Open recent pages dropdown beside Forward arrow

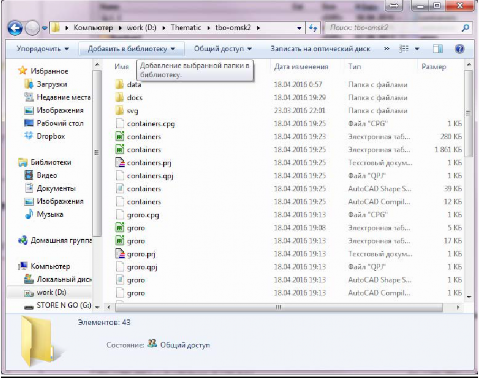tap(45, 28)
